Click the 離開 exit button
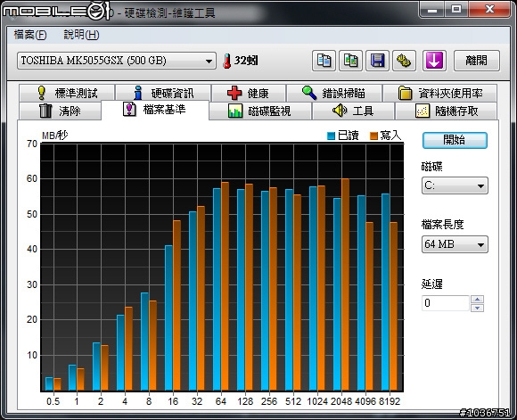 [x=477, y=61]
